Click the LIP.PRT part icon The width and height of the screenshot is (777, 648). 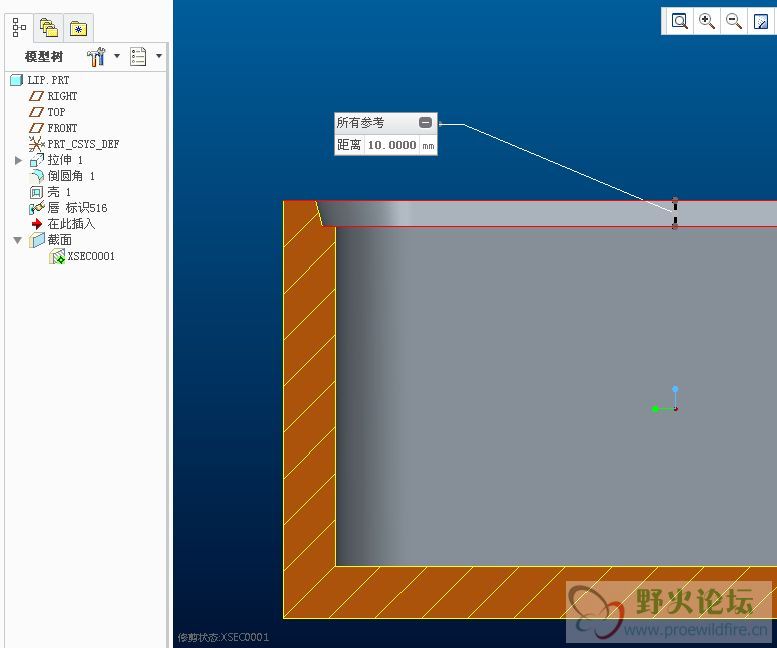[17, 80]
